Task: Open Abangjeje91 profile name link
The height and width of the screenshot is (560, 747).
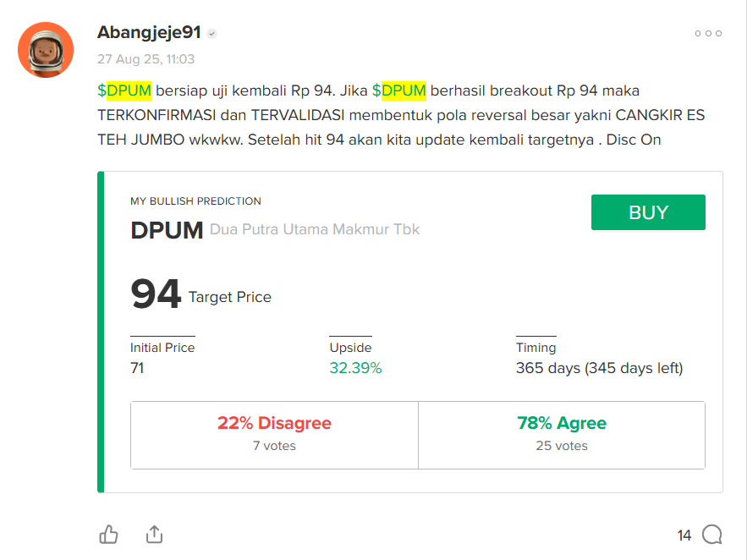Action: [149, 33]
